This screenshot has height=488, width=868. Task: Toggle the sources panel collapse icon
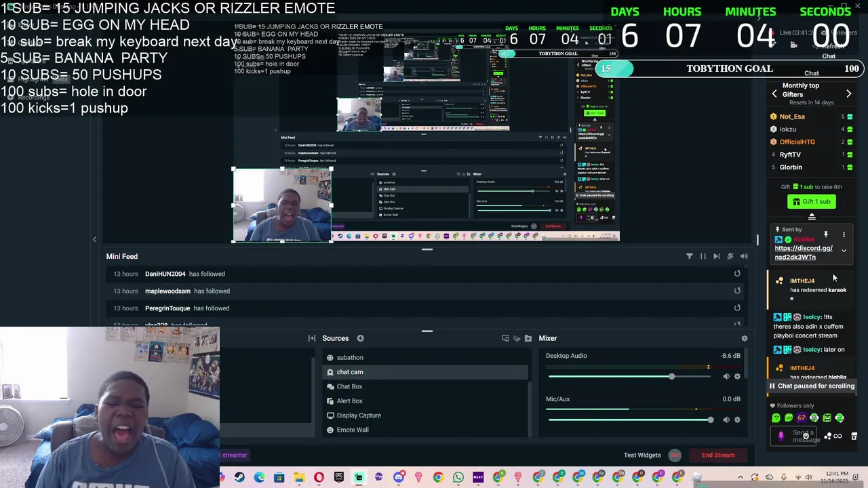[x=312, y=338]
